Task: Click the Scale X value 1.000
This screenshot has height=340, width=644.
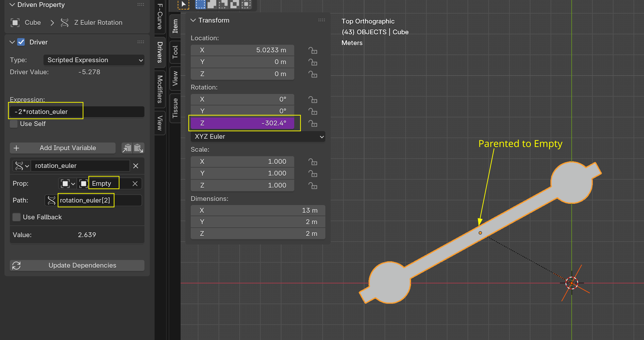Action: [x=243, y=162]
